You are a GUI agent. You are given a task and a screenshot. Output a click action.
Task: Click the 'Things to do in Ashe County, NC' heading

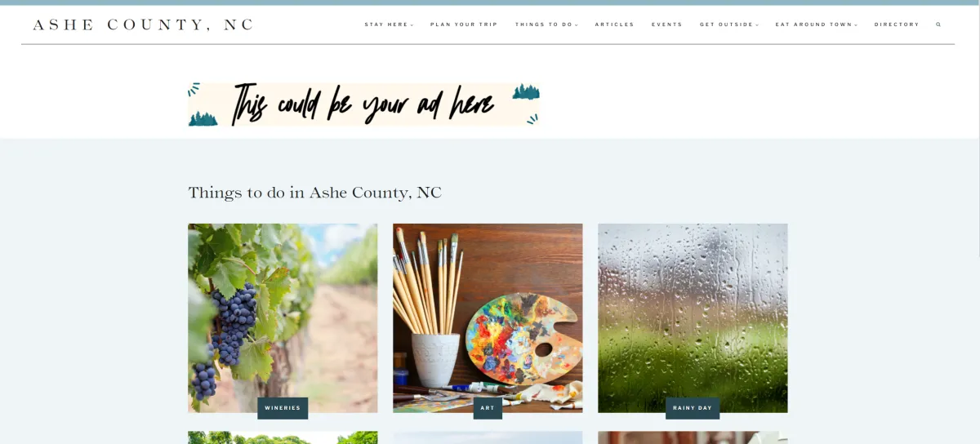tap(315, 193)
